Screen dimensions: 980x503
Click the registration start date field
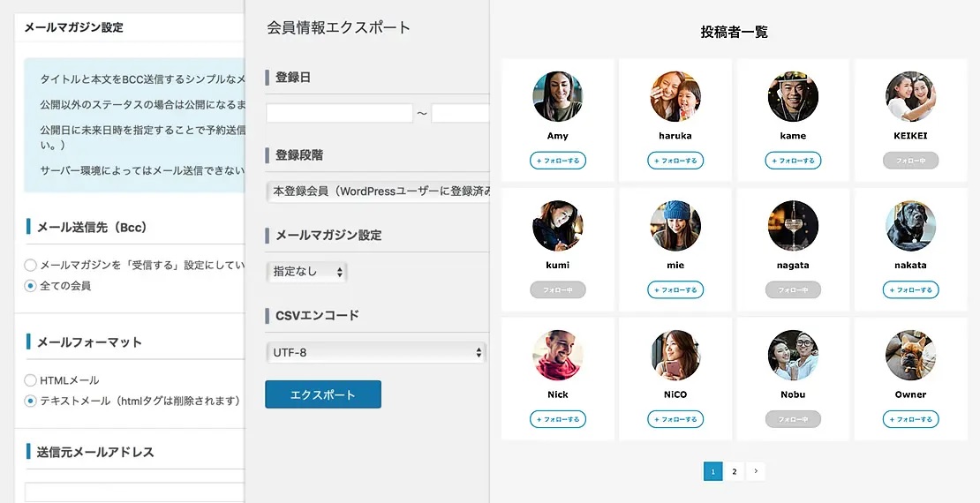[x=339, y=113]
